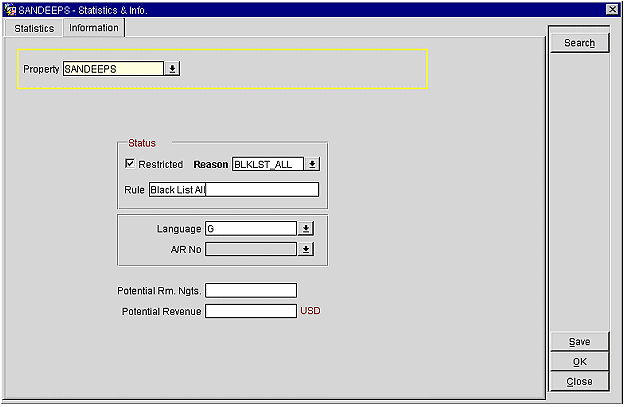Open the Language dropdown arrow
Image resolution: width=626 pixels, height=407 pixels.
click(x=306, y=229)
